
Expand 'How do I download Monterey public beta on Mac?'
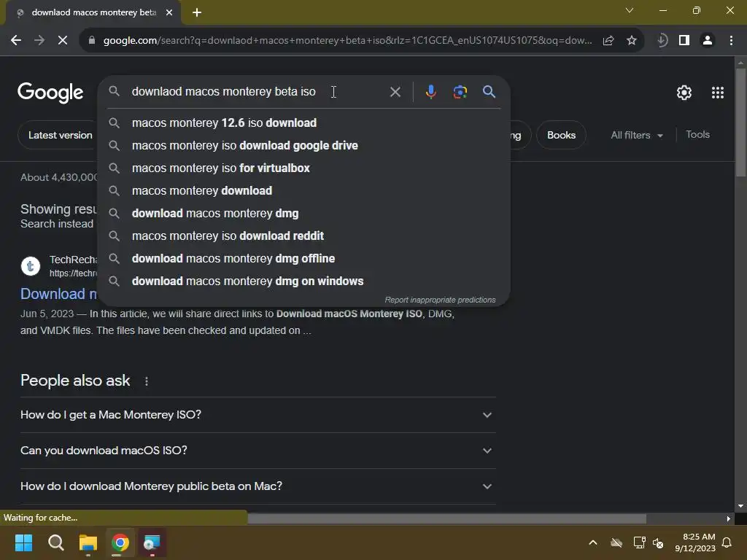point(258,486)
